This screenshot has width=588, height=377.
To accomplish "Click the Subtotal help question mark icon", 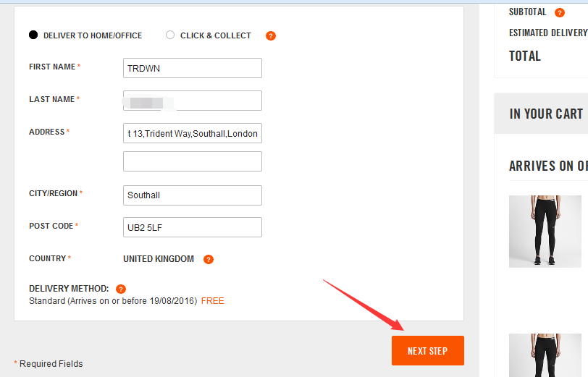I will (560, 13).
